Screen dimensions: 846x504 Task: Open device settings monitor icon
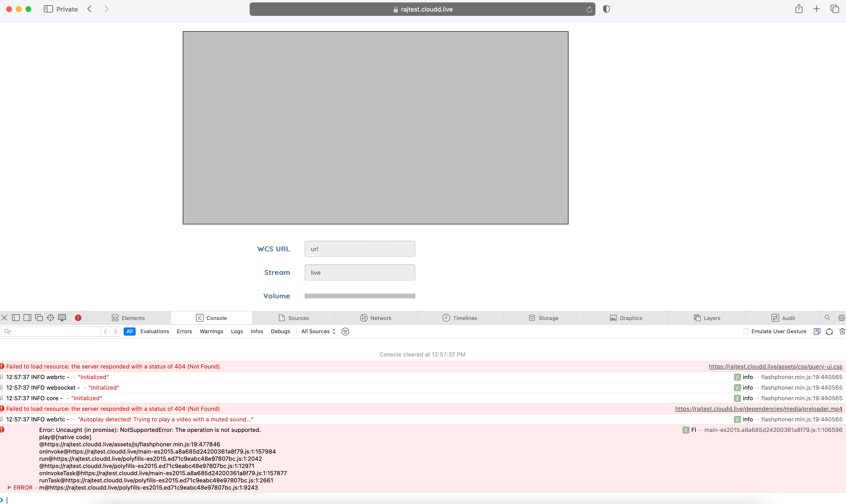click(x=62, y=318)
